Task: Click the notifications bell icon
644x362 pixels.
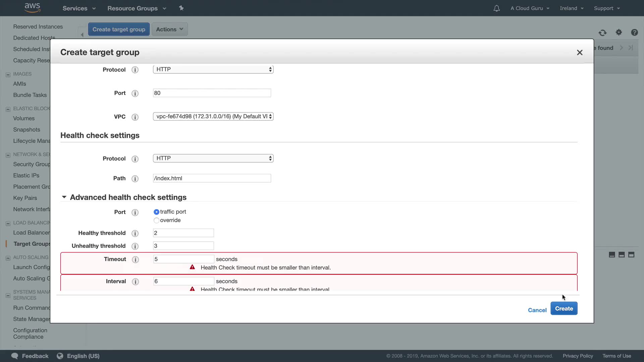Action: point(496,8)
